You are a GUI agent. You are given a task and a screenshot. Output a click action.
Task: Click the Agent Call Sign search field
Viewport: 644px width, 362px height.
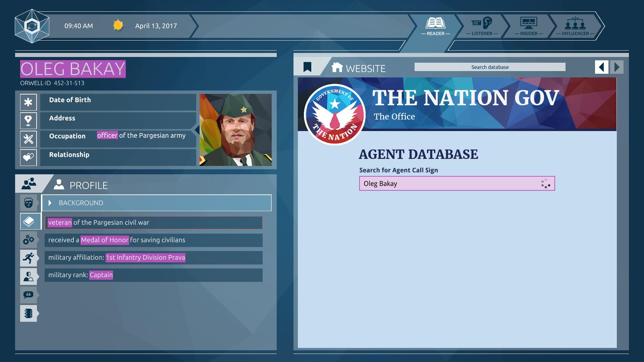(x=457, y=183)
